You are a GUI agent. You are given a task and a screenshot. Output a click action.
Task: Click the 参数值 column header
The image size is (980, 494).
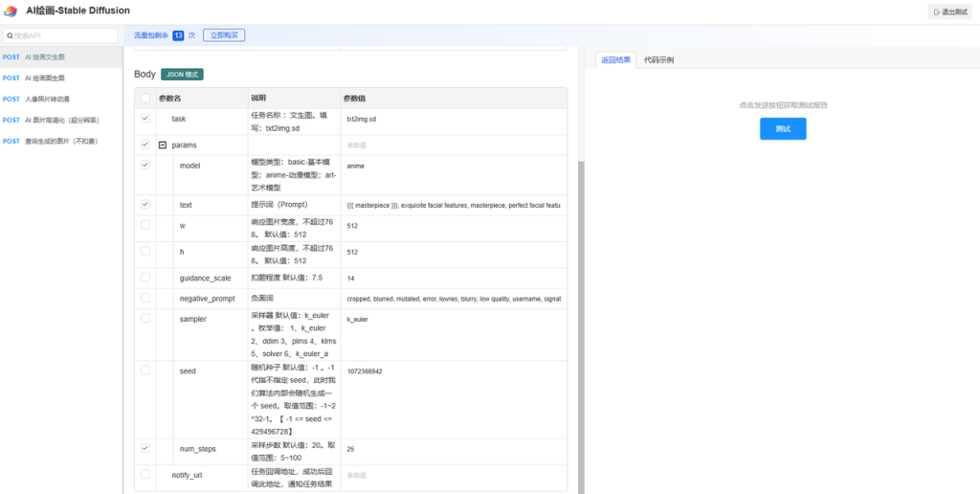[x=354, y=99]
